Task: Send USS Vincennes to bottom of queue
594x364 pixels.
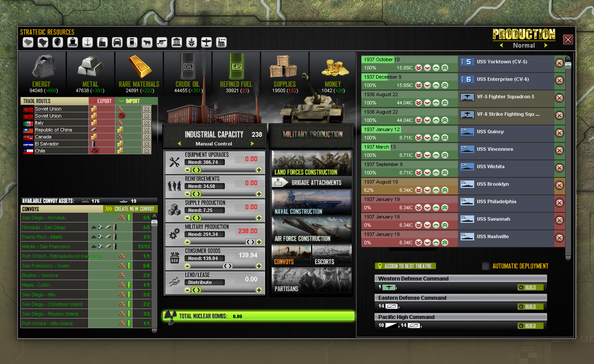Action: 419,155
